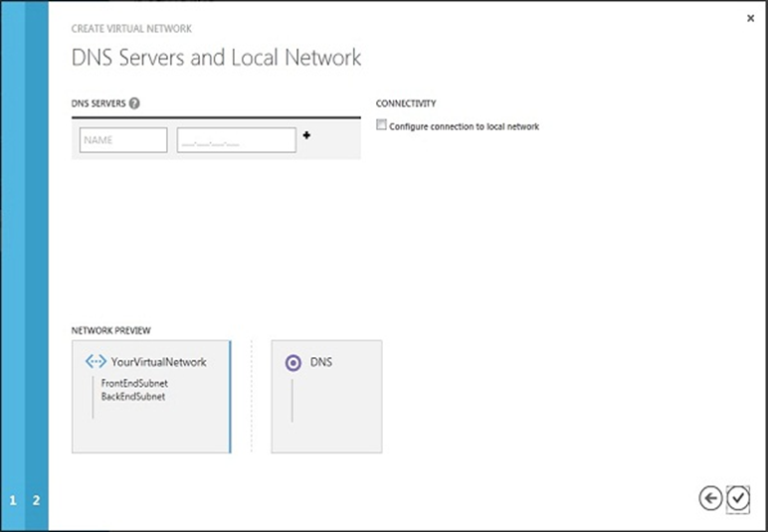Close the Create Virtual Network dialog
The image size is (768, 532).
click(750, 18)
